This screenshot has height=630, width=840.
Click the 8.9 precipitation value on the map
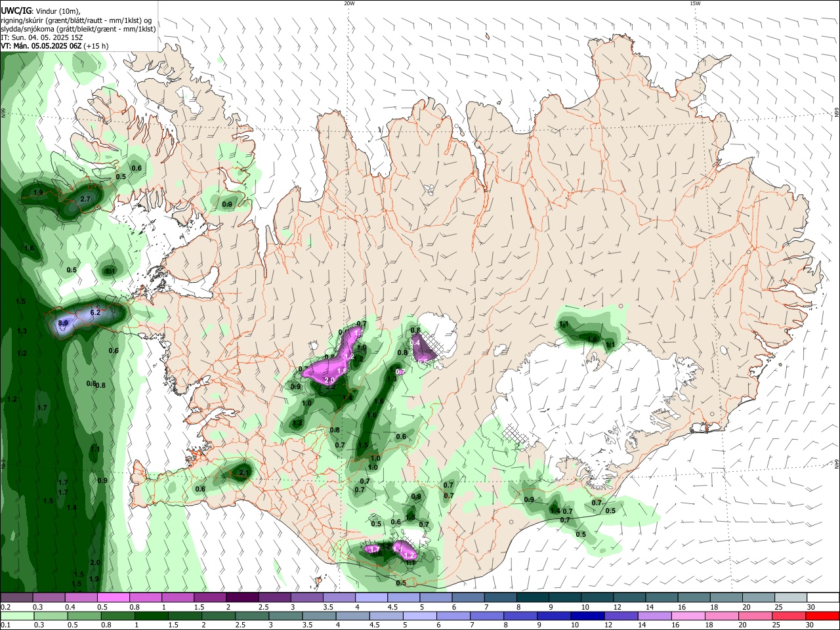[x=64, y=324]
